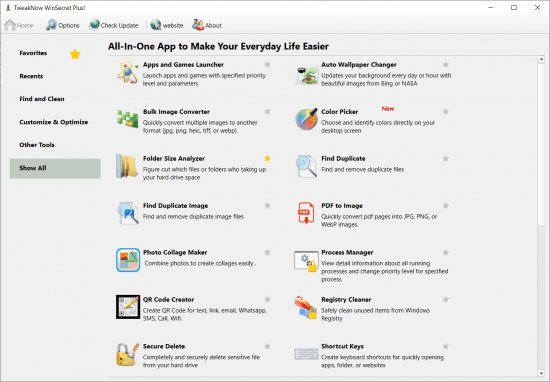
Task: Mark Process Manager as favorite star
Action: coord(445,253)
